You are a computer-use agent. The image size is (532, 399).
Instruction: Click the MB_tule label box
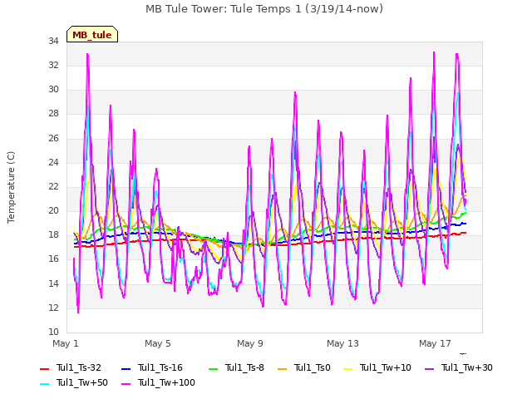pos(92,34)
